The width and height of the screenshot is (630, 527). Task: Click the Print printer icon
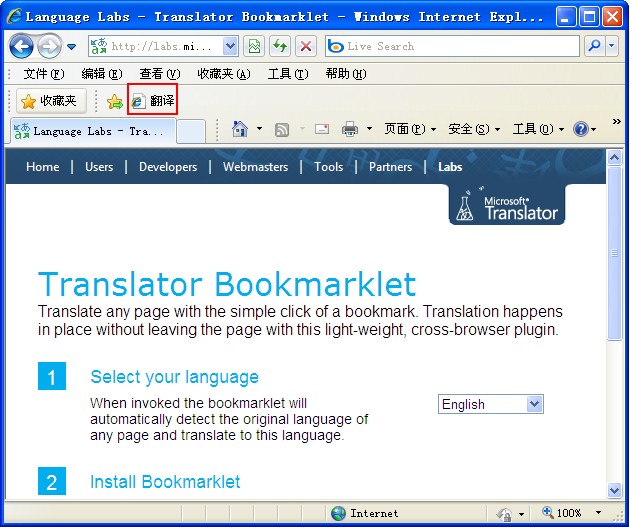(350, 129)
